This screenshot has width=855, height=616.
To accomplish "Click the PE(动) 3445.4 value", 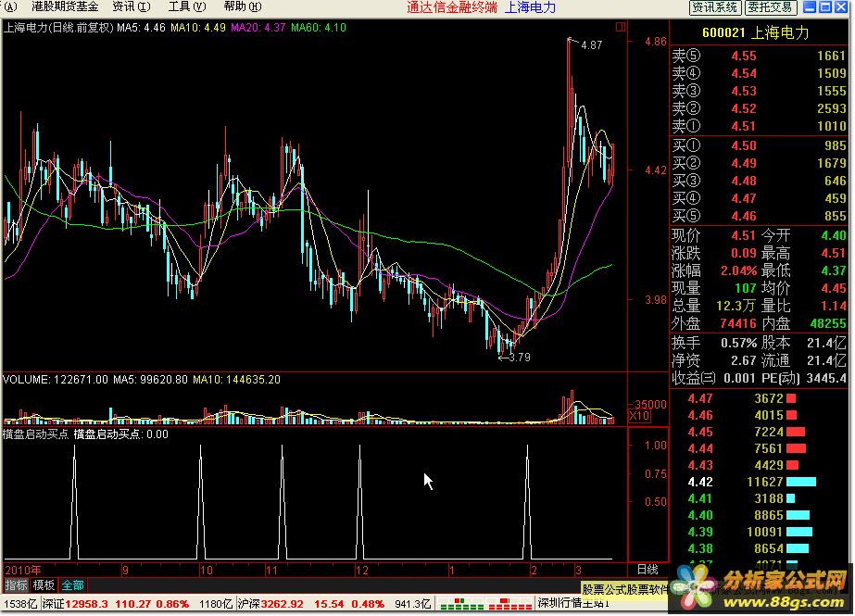I will click(826, 378).
